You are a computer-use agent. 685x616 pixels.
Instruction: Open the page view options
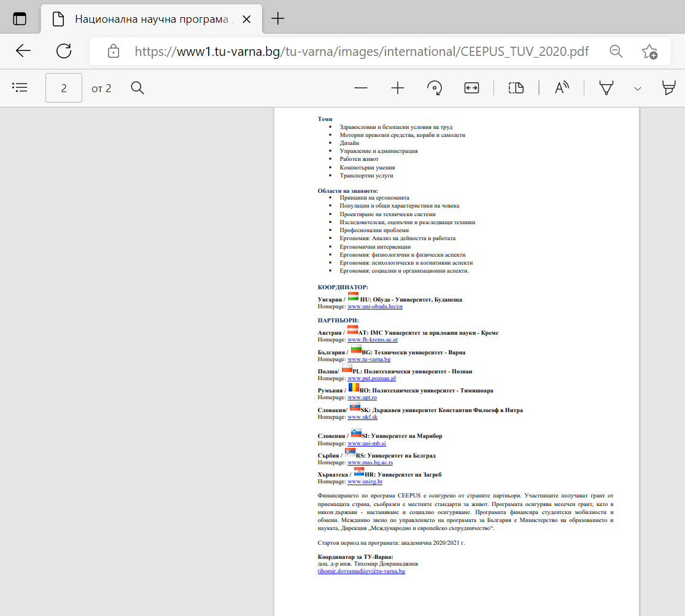click(x=516, y=88)
